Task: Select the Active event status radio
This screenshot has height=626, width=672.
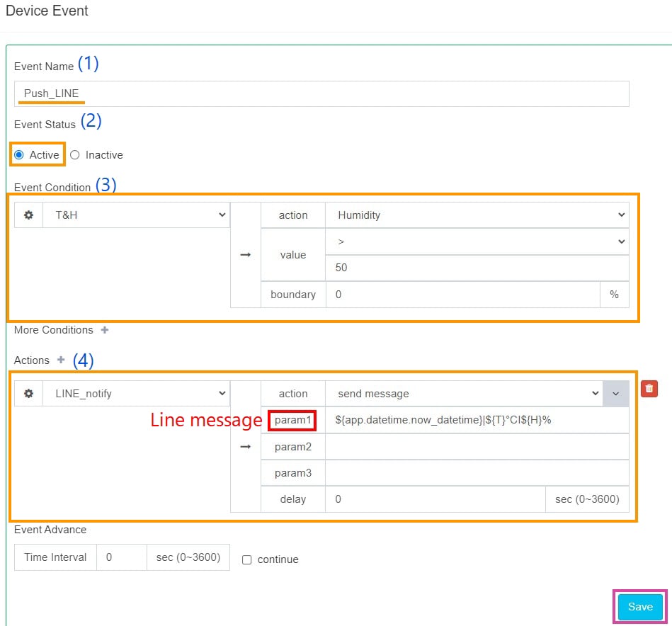Action: click(19, 155)
